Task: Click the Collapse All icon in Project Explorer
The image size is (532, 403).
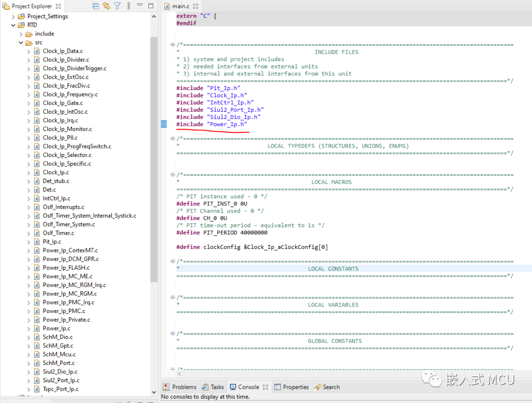Action: click(96, 6)
